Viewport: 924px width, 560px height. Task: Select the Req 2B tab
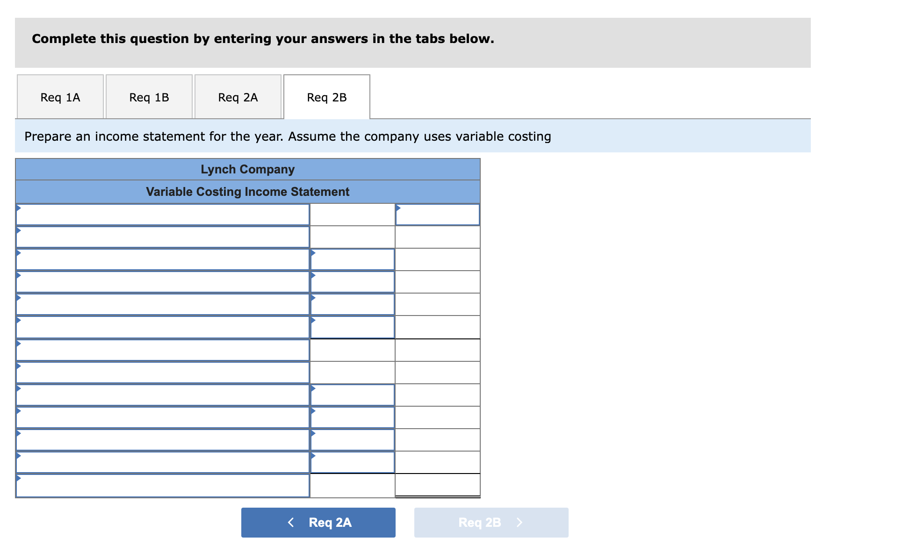pos(326,97)
